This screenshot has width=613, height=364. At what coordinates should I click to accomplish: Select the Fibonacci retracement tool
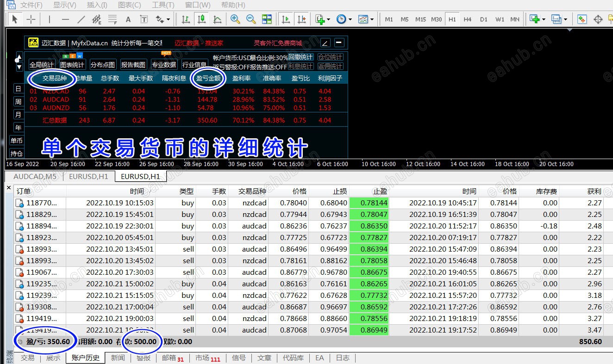(113, 19)
